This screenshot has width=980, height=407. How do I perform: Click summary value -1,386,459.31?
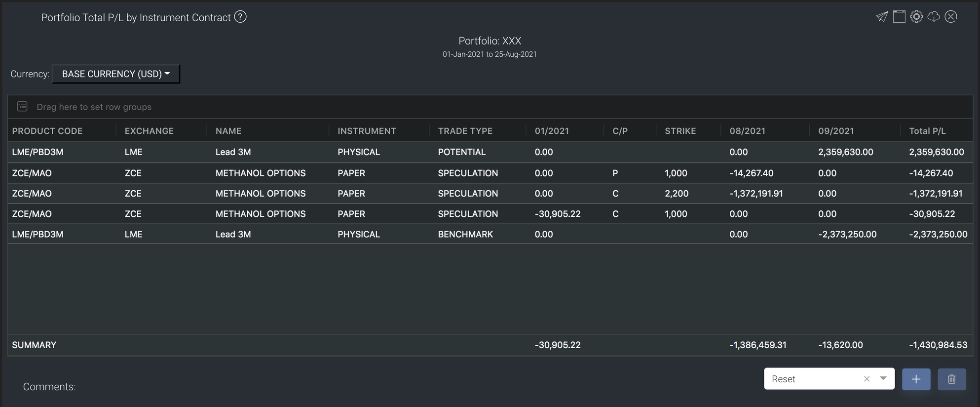(758, 345)
